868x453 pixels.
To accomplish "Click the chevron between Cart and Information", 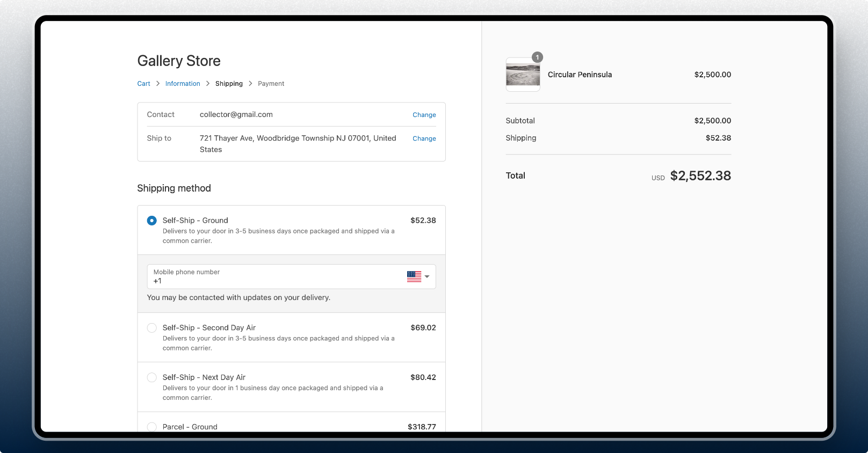I will pos(158,84).
